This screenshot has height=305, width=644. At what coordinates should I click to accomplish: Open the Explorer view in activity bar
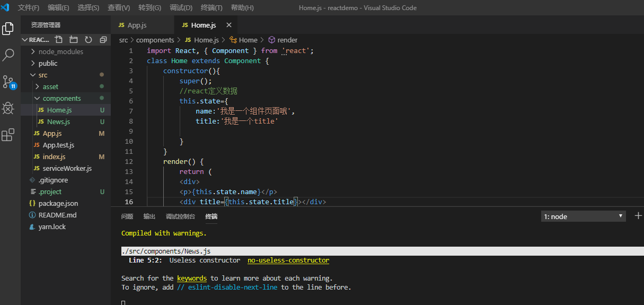coord(8,29)
